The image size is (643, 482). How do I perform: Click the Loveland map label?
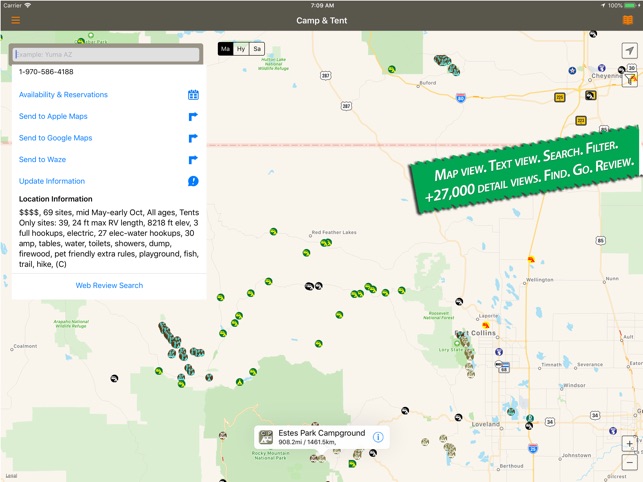coord(486,424)
